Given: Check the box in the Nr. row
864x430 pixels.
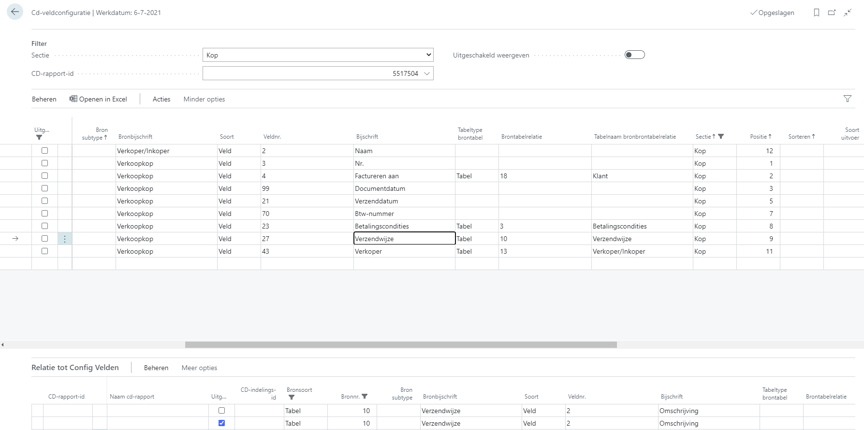Looking at the screenshot, I should [x=45, y=163].
